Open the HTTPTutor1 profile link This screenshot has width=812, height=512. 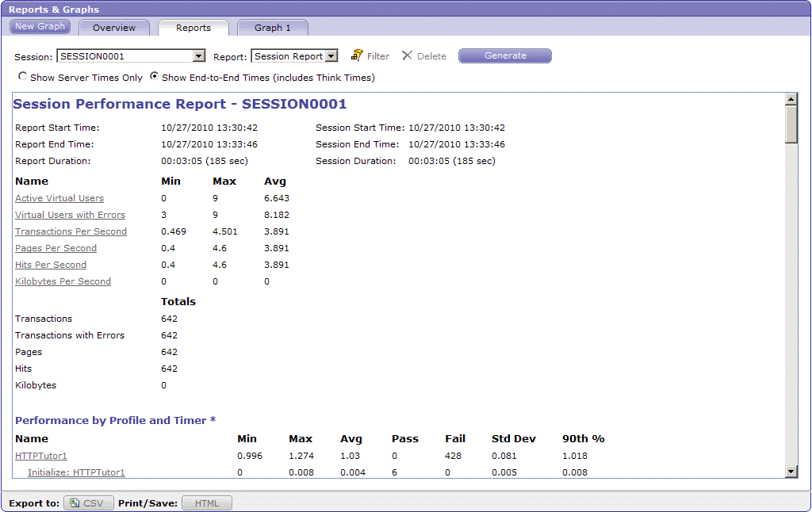coord(41,456)
